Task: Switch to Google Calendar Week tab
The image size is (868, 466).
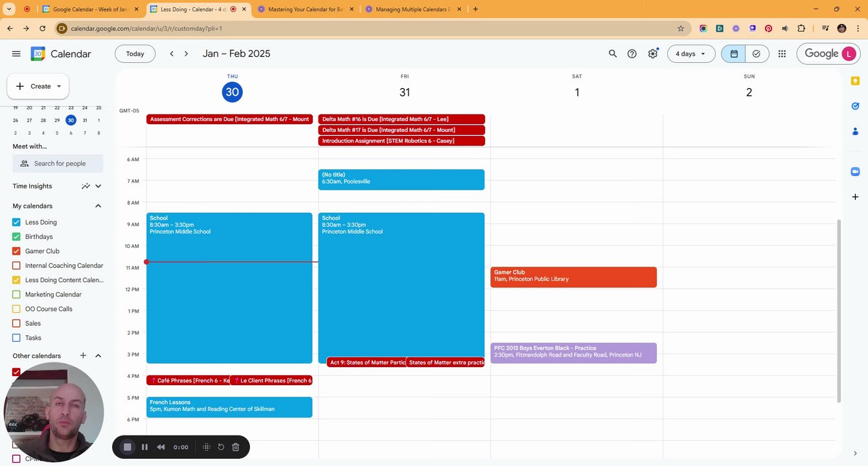Action: pos(92,9)
